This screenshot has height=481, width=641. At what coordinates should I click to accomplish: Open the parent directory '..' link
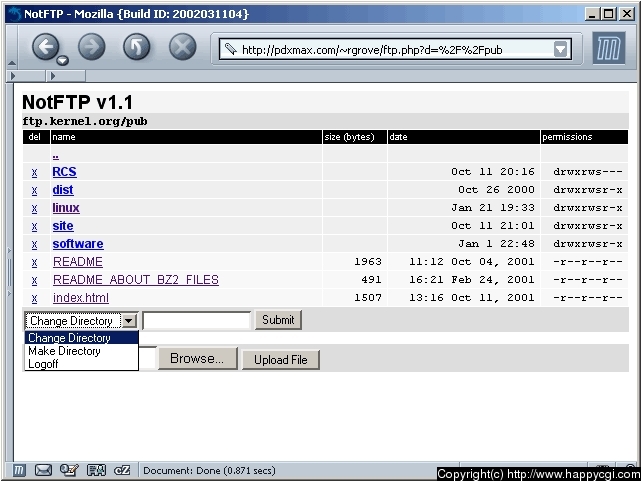(x=56, y=156)
